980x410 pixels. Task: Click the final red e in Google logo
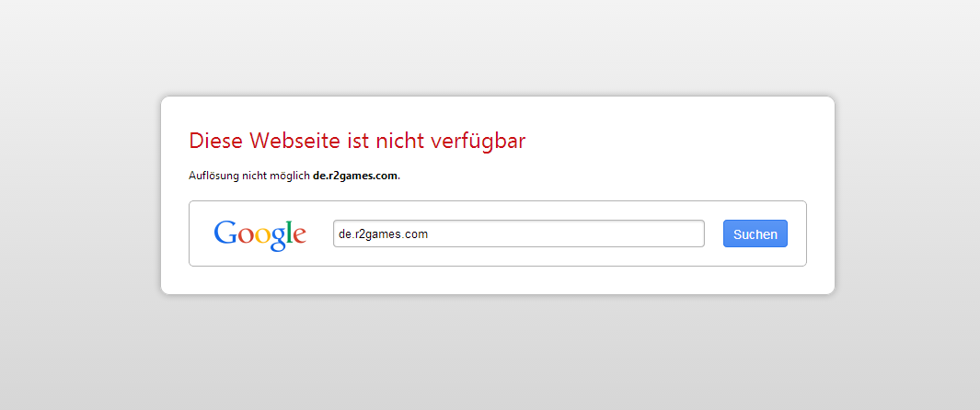pyautogui.click(x=299, y=237)
